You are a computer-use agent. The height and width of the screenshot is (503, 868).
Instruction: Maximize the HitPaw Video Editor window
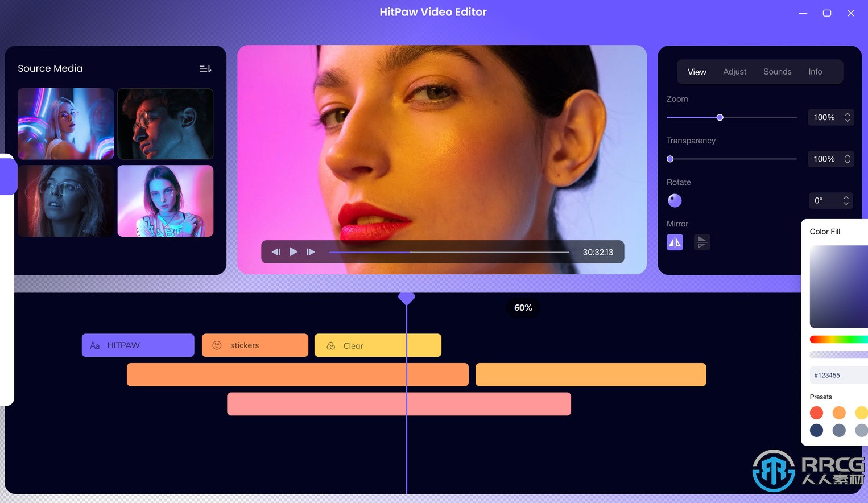click(827, 13)
